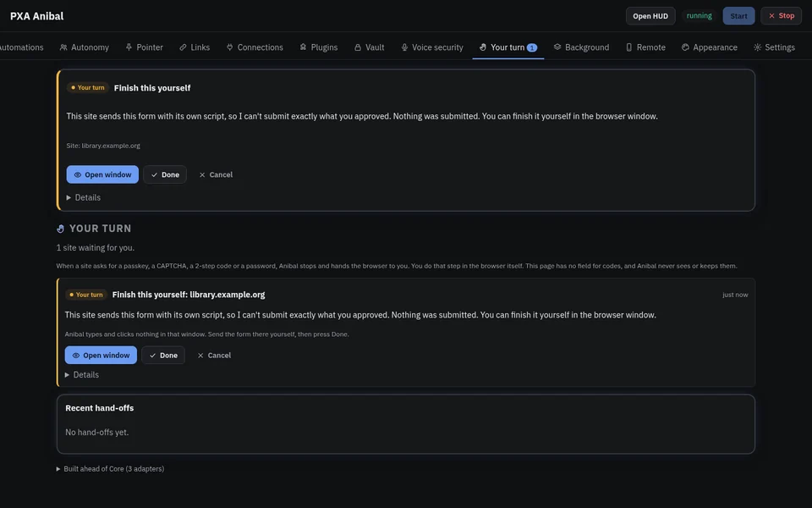Screen dimensions: 812x508
Task: Click the 'Site: library.example.org' text
Action: click(x=103, y=146)
